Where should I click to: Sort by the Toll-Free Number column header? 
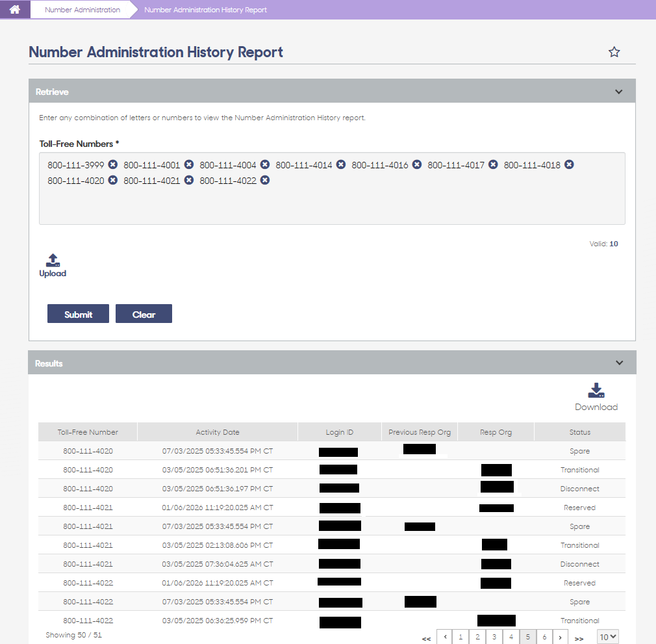(x=88, y=432)
